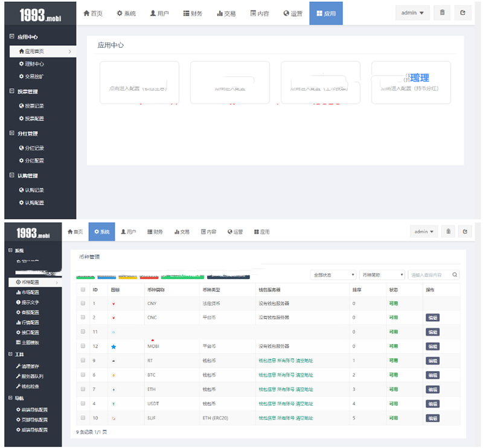Screen dimensions: 483x448
Task: Click the blue star icon in MOBI row
Action: tap(114, 347)
